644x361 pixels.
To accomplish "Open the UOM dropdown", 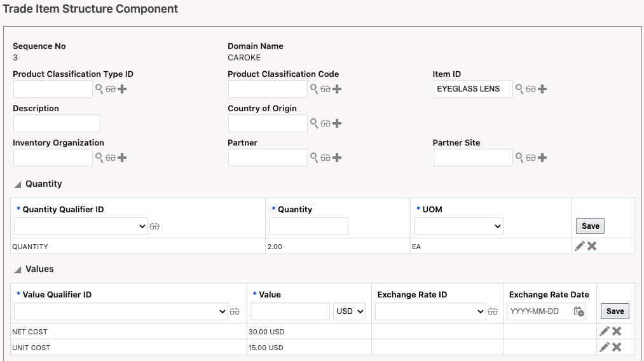I will (458, 226).
